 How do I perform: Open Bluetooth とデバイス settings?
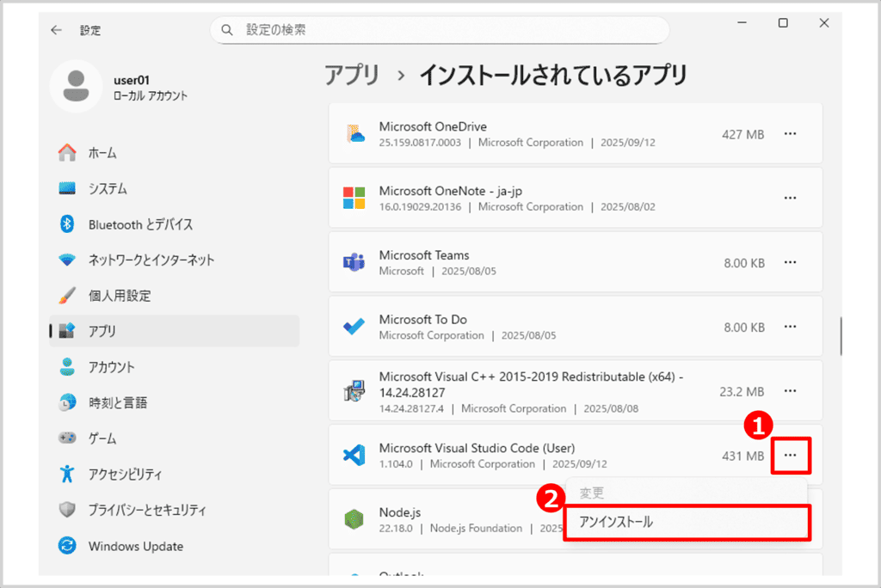pos(175,224)
